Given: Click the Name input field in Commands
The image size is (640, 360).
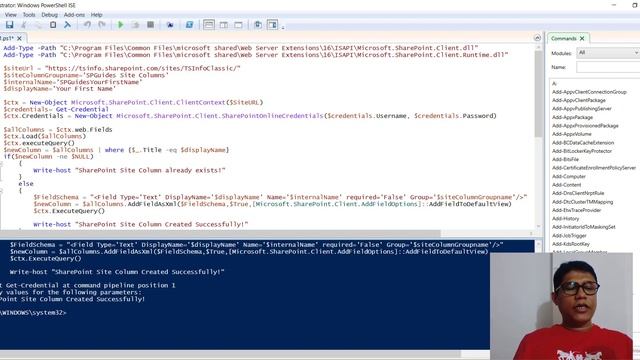Looking at the screenshot, I should point(608,67).
